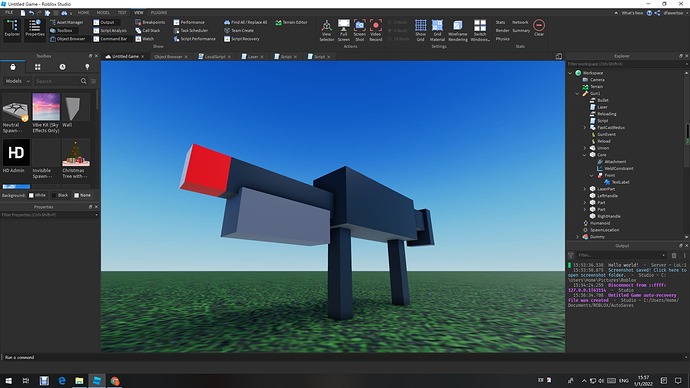The image size is (690, 388).
Task: Select the None background option
Action: click(x=82, y=195)
